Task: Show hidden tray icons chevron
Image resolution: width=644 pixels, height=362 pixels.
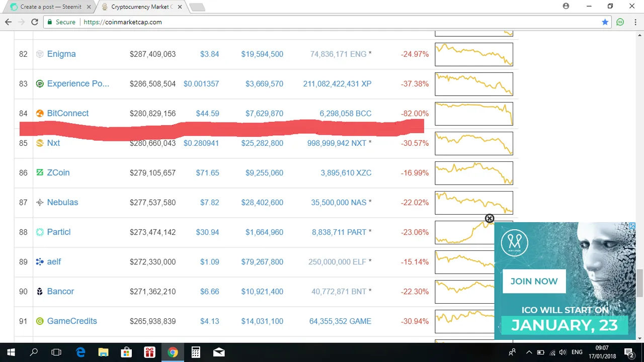Action: click(x=529, y=352)
